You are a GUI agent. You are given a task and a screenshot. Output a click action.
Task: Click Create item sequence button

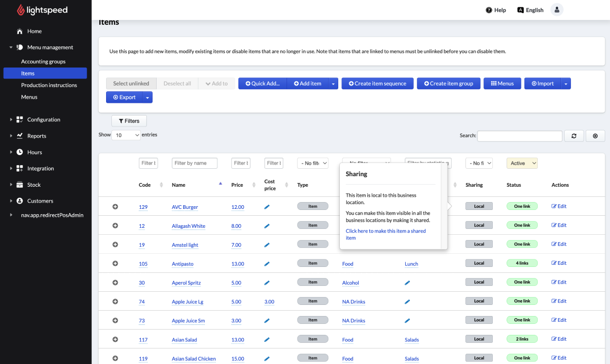(377, 83)
